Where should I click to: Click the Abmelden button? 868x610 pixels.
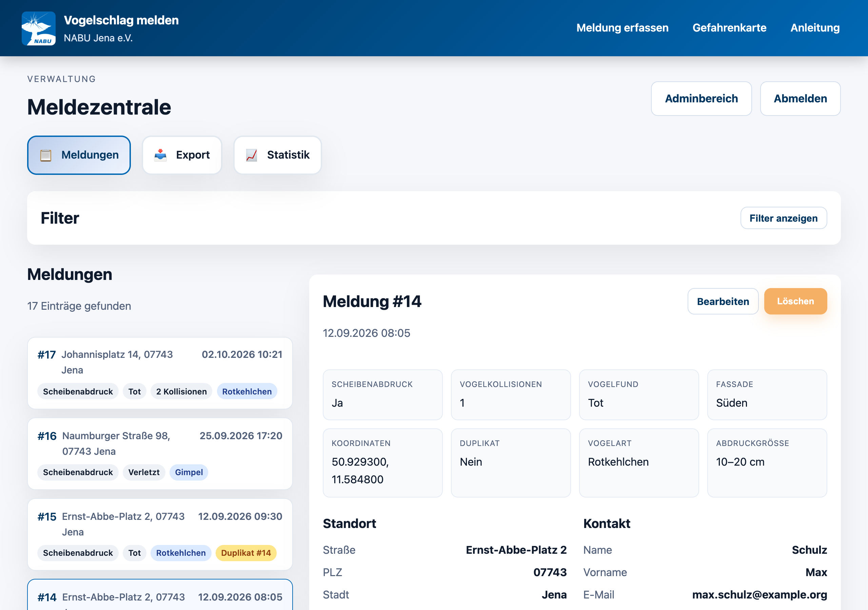800,99
